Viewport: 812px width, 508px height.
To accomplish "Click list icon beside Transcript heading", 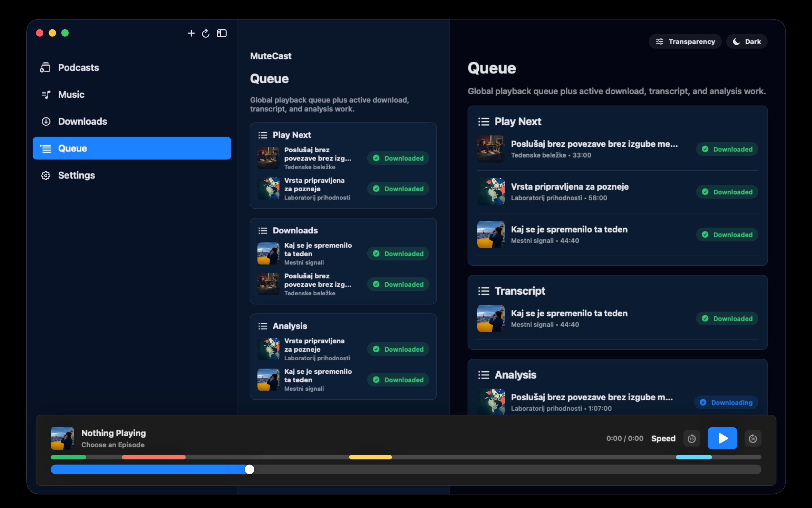I will coord(484,291).
